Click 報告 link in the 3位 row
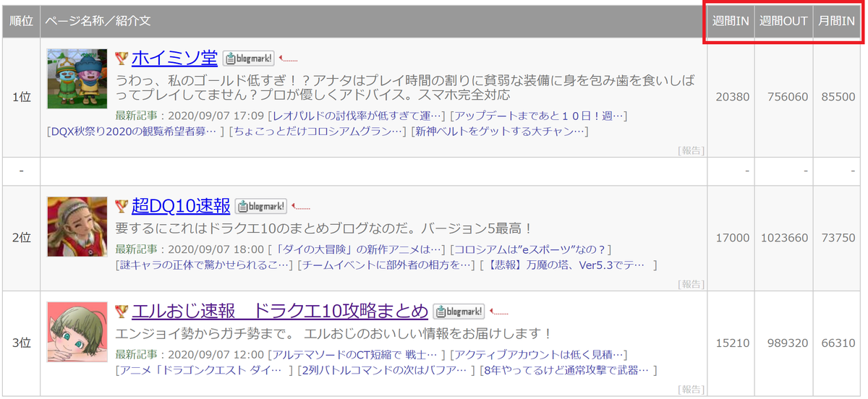The image size is (868, 399). click(x=692, y=390)
